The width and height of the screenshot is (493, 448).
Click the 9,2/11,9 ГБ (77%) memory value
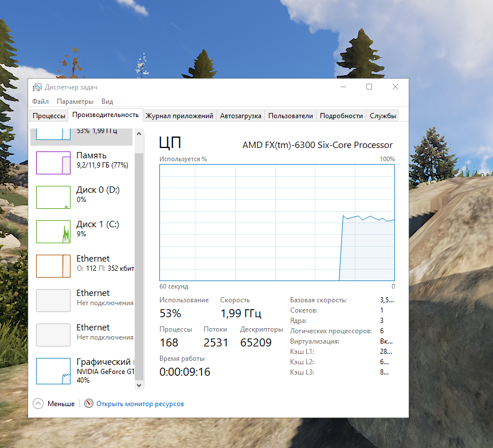[103, 165]
